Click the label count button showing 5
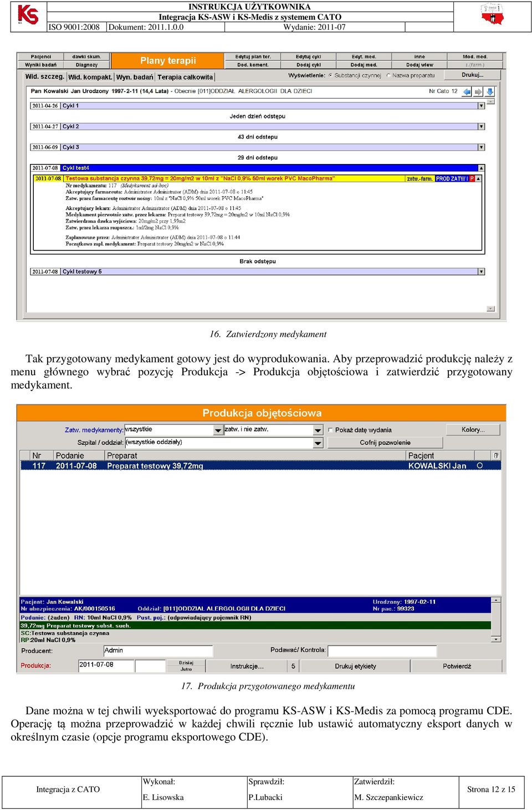Image resolution: width=532 pixels, height=810 pixels. pyautogui.click(x=293, y=666)
